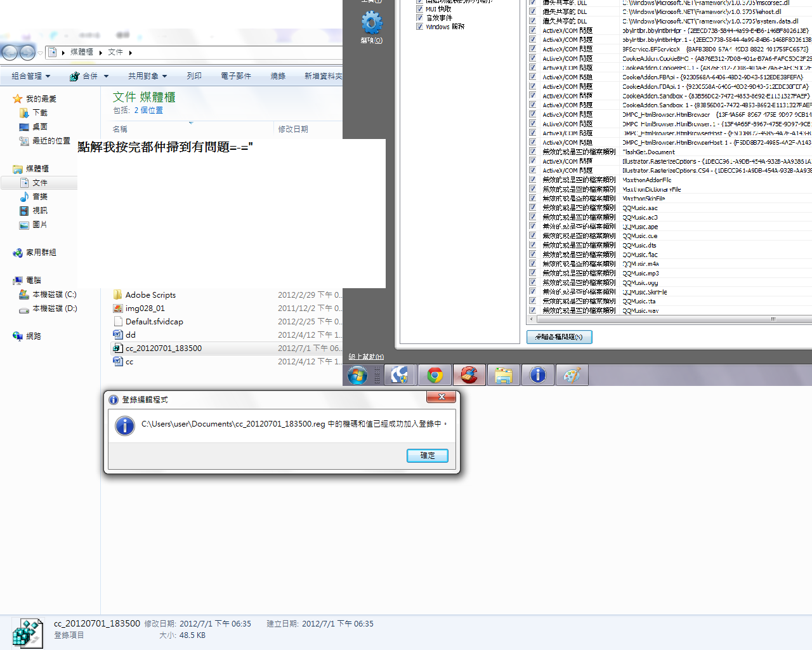Uncheck the QQMusic.wav row checkbox
This screenshot has width=812, height=650.
tap(532, 310)
